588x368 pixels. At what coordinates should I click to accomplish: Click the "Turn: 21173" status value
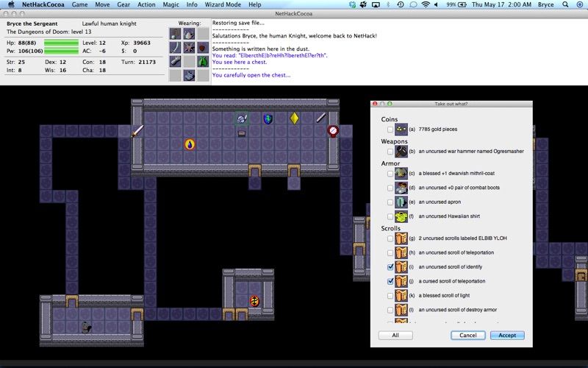tap(138, 62)
